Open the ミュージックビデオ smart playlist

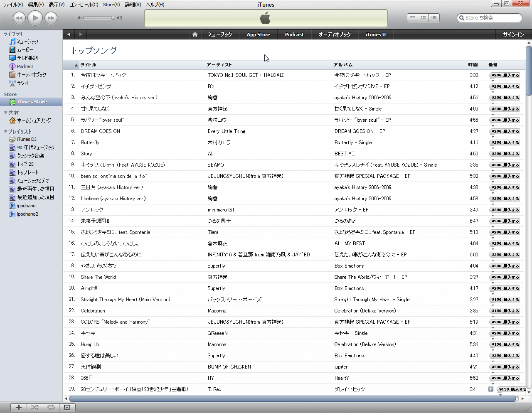click(33, 181)
